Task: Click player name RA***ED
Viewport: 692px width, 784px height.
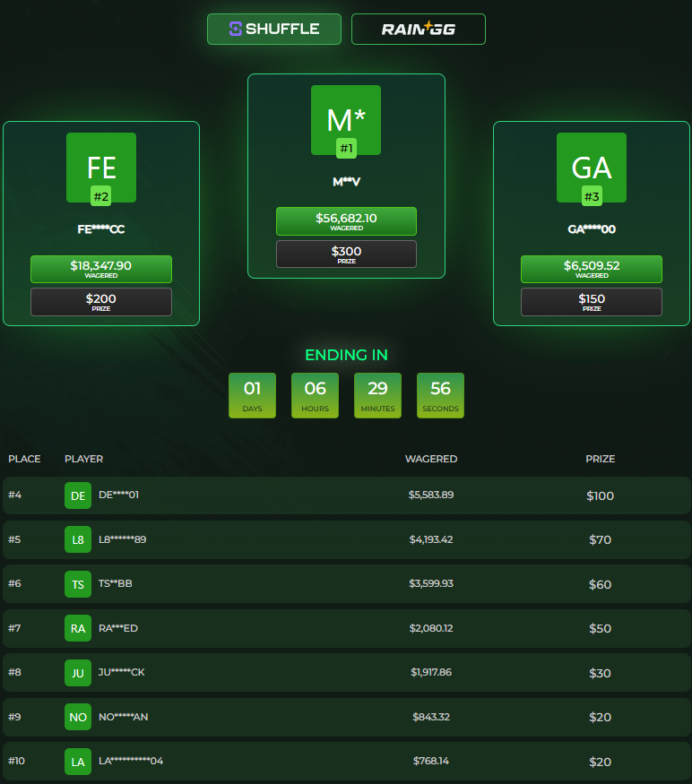Action: (x=118, y=628)
